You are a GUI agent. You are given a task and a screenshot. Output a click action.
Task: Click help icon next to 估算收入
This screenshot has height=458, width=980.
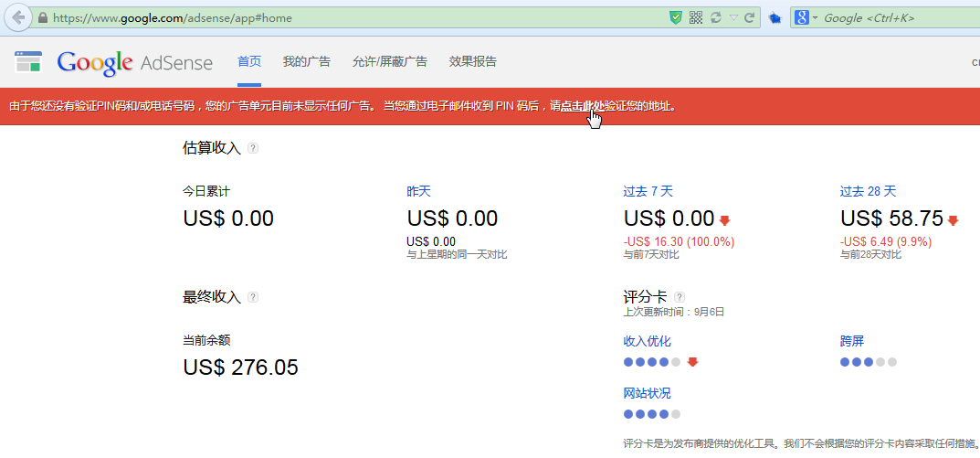pos(252,148)
